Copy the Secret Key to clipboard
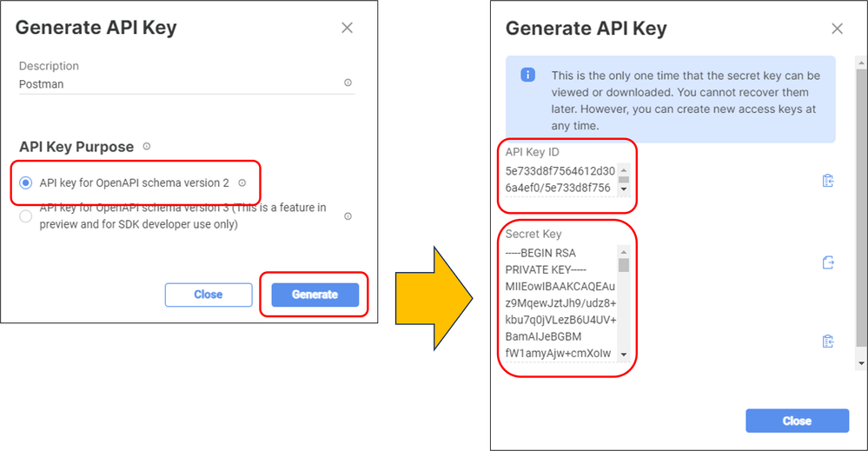 [x=827, y=341]
